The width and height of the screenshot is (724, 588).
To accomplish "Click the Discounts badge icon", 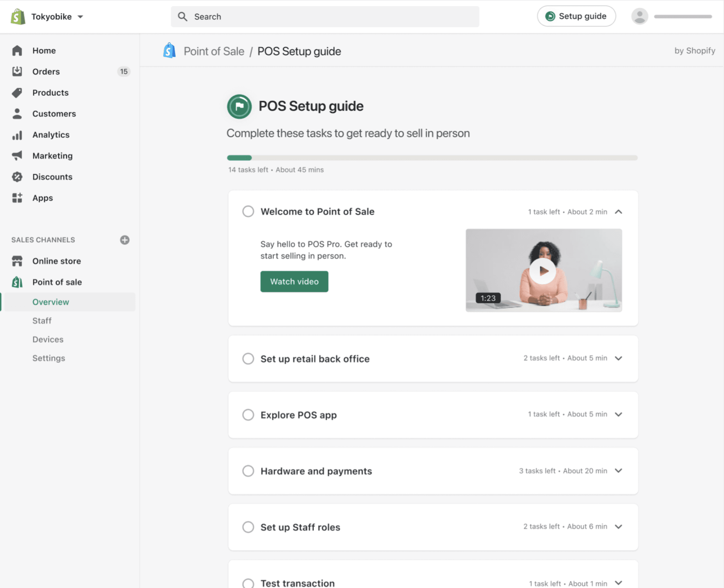I will 17,177.
